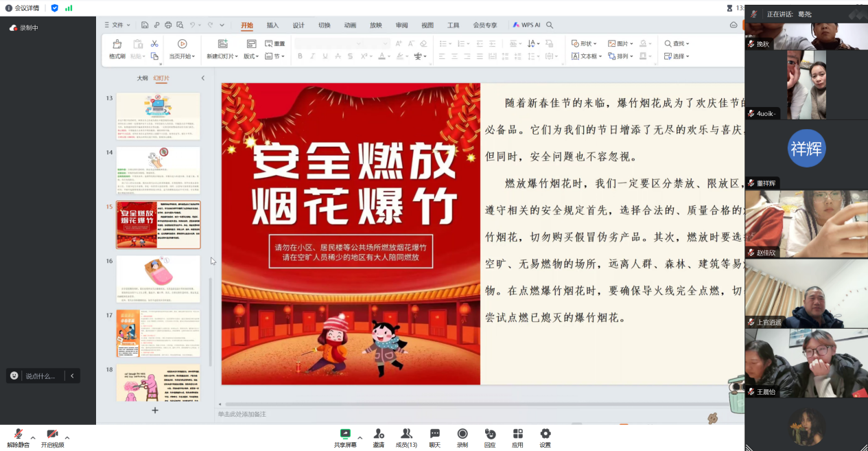Start slideshow with 当页开始 play icon
The image size is (868, 451).
[x=182, y=44]
